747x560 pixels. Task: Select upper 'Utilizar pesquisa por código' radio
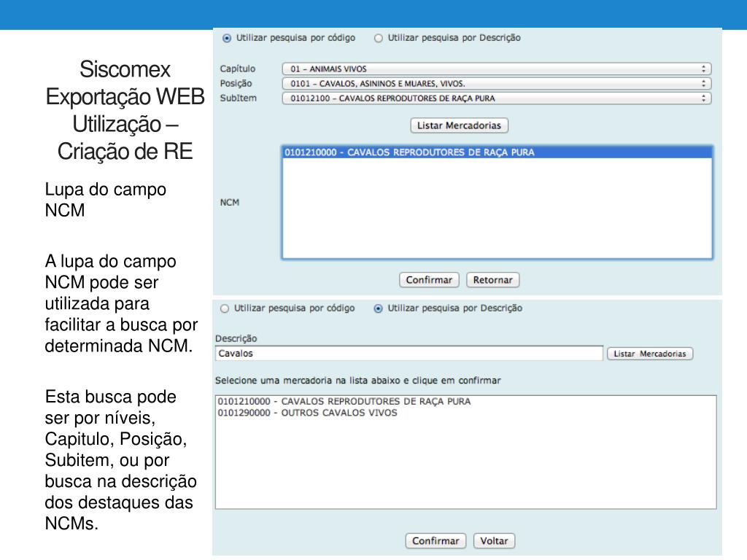227,38
